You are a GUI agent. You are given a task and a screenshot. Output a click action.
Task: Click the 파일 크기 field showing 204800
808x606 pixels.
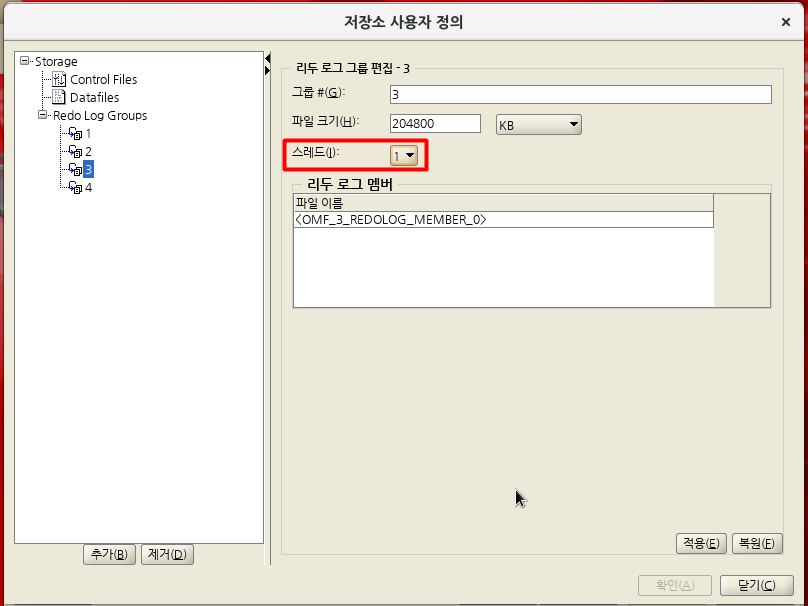tap(435, 124)
